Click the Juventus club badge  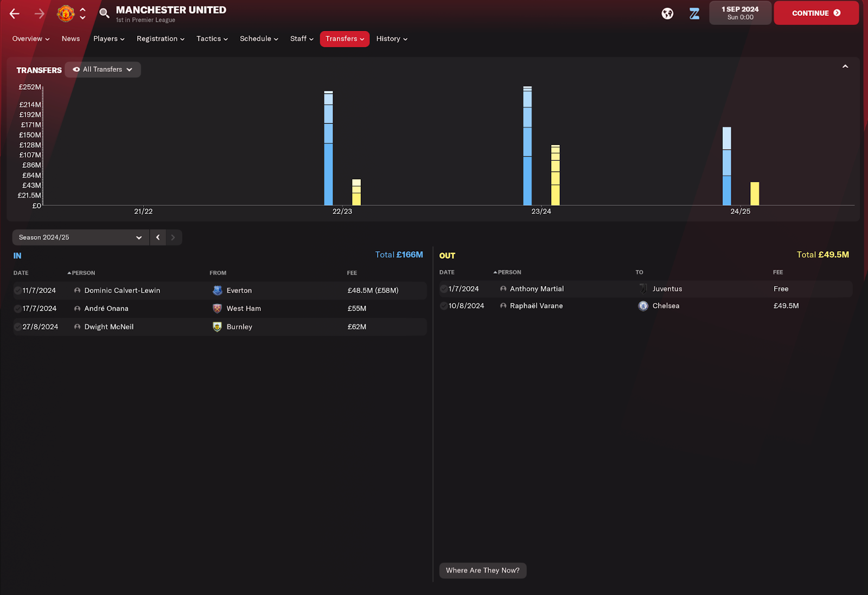(x=643, y=289)
